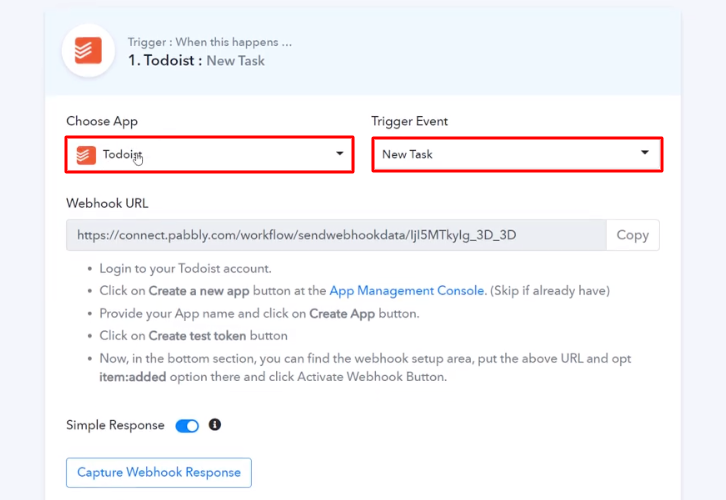Image resolution: width=726 pixels, height=500 pixels.
Task: Click Capture Webhook Response button
Action: click(x=159, y=472)
